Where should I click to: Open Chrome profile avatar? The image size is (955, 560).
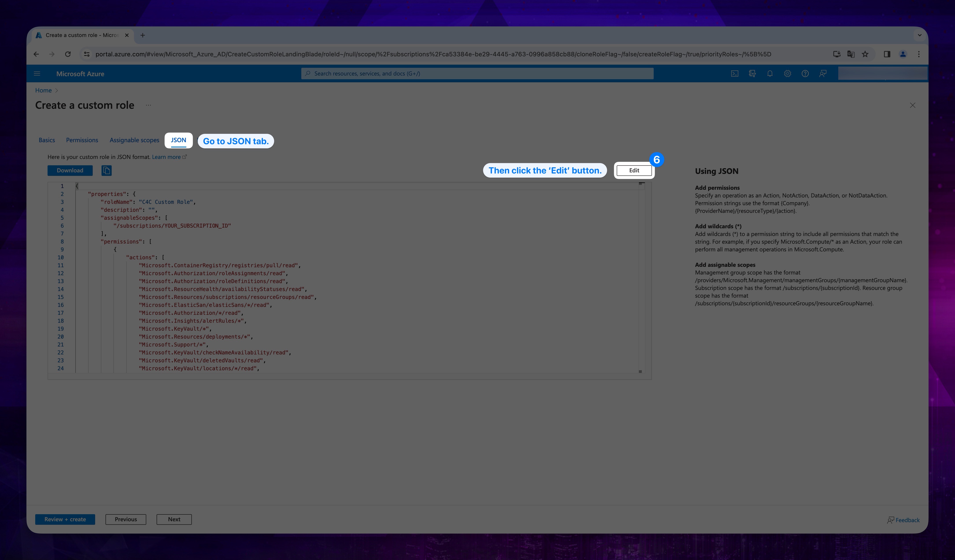tap(903, 54)
